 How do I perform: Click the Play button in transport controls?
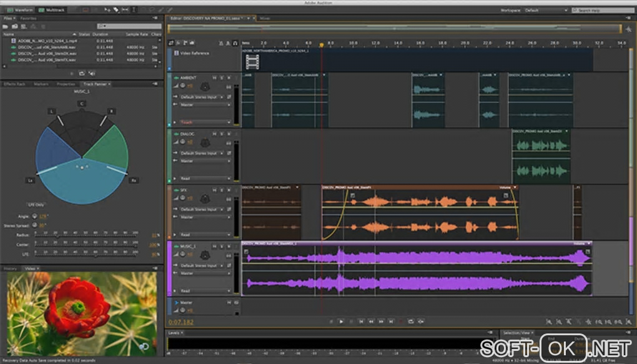click(x=341, y=322)
